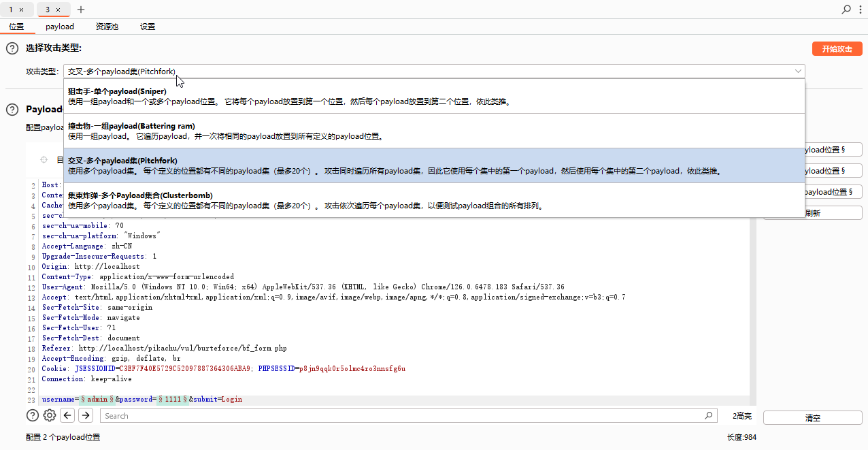Screen dimensions: 868x450
Task: Click the Accept-Encoding header line
Action: click(x=111, y=358)
